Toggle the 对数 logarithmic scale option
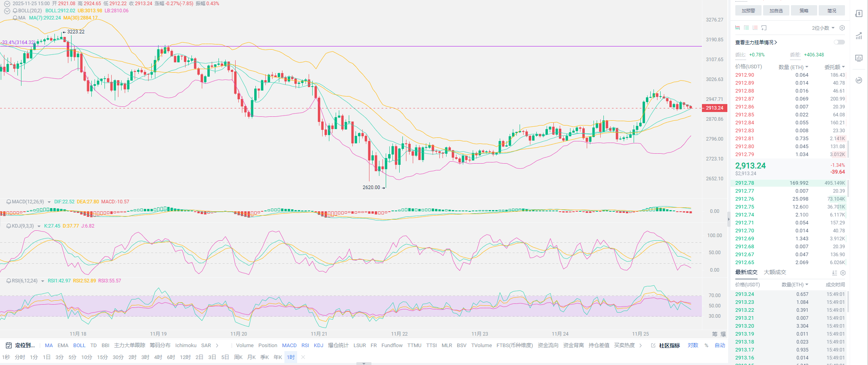Image resolution: width=868 pixels, height=365 pixels. (x=693, y=346)
